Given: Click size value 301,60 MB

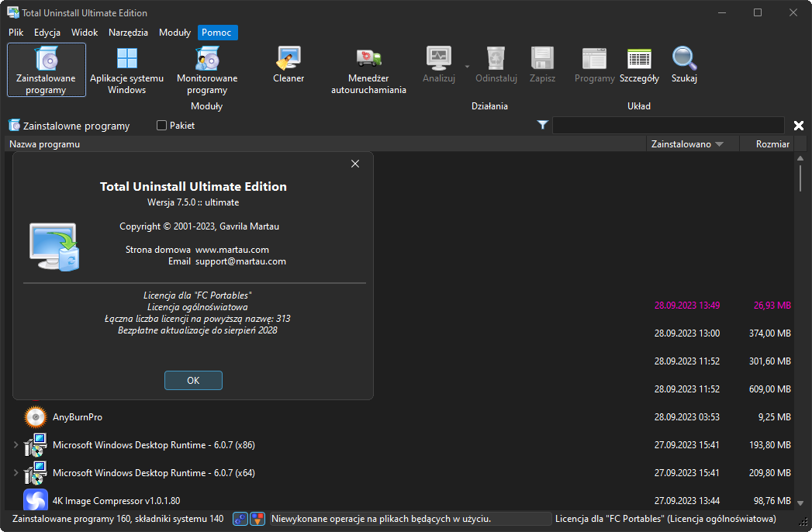Looking at the screenshot, I should [x=770, y=361].
